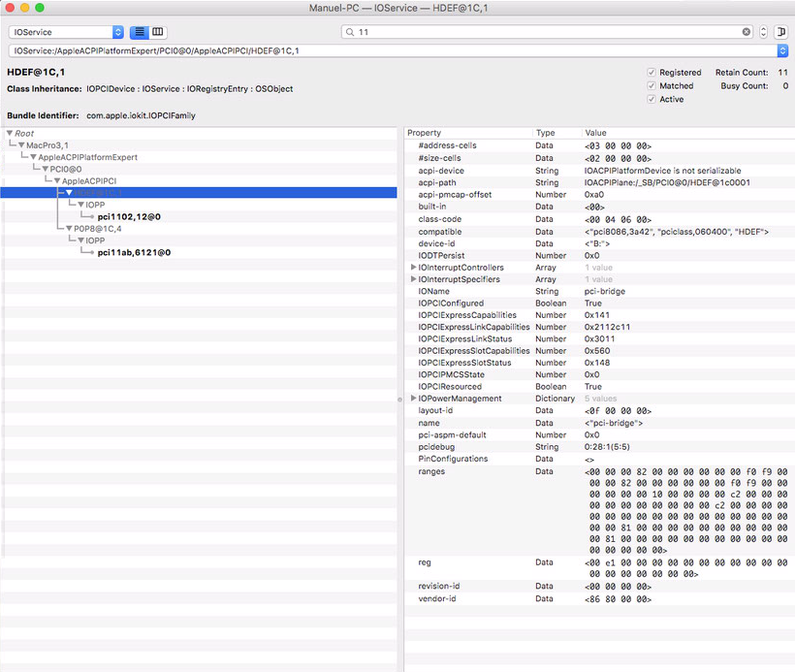Screen dimensions: 795x672
Task: Clear the search field text
Action: click(747, 32)
